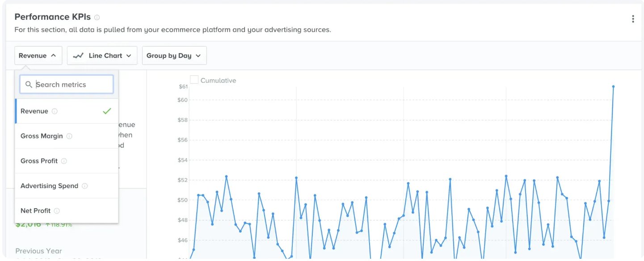Image resolution: width=644 pixels, height=261 pixels.
Task: Click the line chart icon in chart selector
Action: 78,55
